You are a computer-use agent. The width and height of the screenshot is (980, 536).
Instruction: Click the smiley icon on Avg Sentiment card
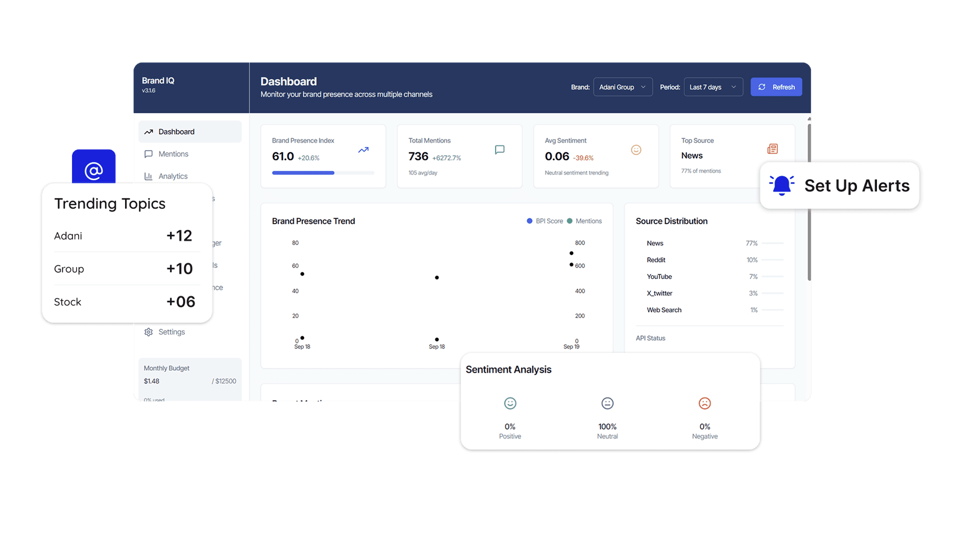[635, 150]
